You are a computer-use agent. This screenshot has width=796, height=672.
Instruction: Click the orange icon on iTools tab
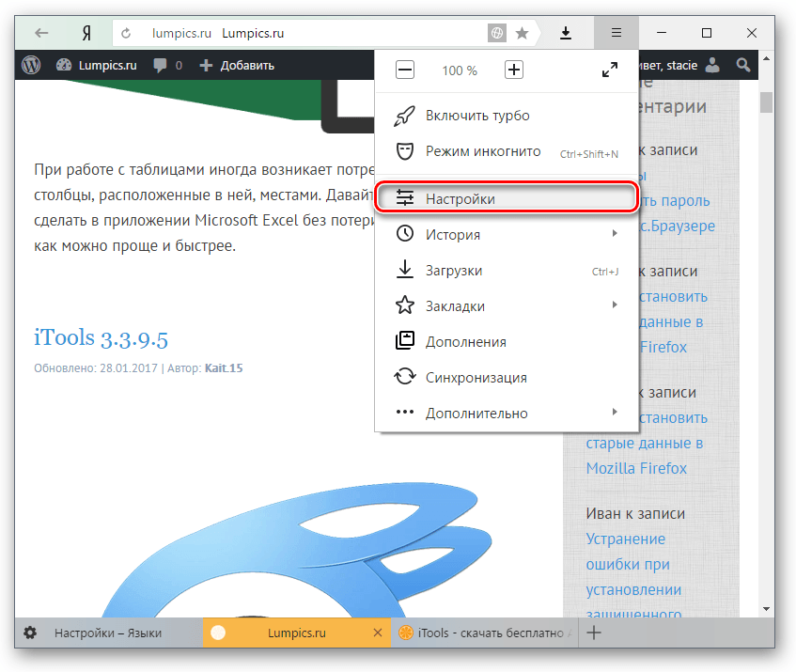(x=406, y=633)
